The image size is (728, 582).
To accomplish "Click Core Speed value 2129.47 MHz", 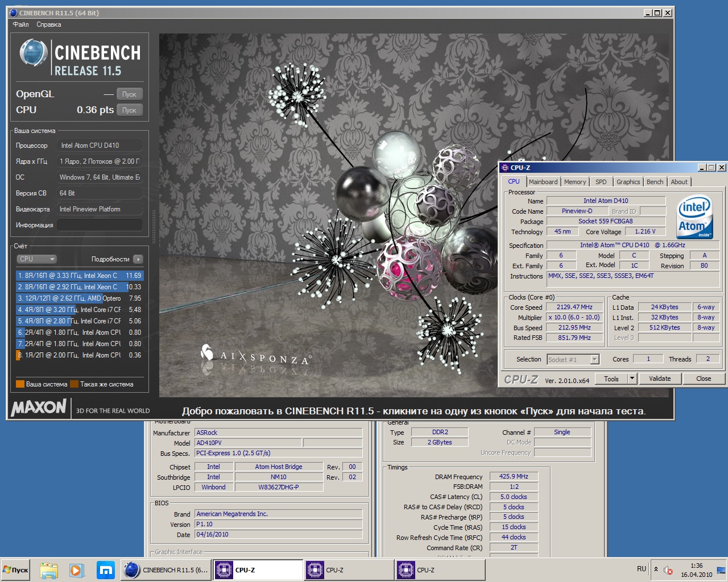I will coord(574,307).
